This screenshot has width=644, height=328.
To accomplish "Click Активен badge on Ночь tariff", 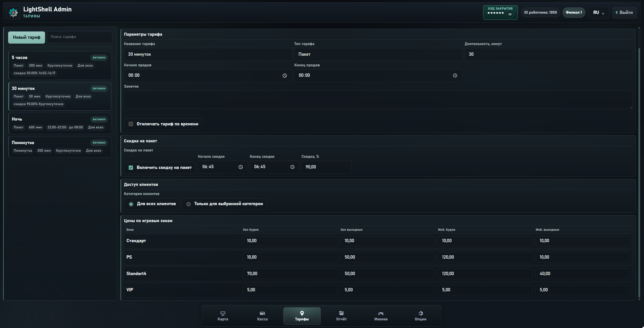I will click(x=99, y=119).
